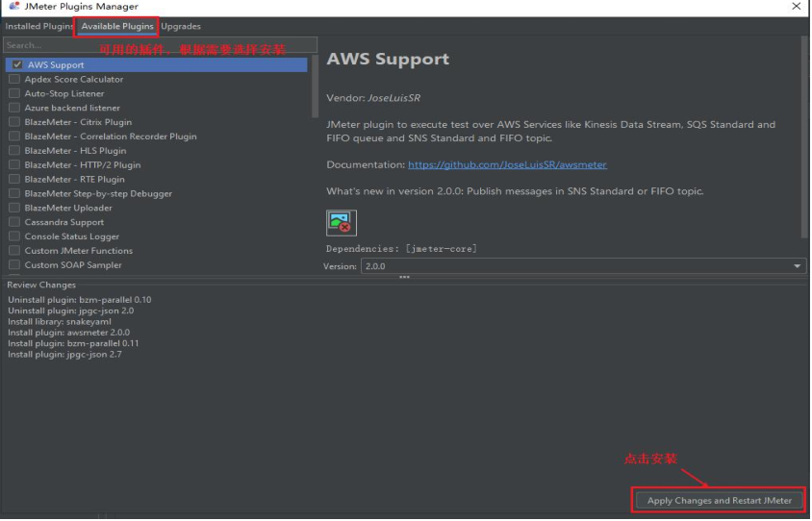Check the Cassandra Support checkbox
The width and height of the screenshot is (812, 521).
[x=14, y=222]
